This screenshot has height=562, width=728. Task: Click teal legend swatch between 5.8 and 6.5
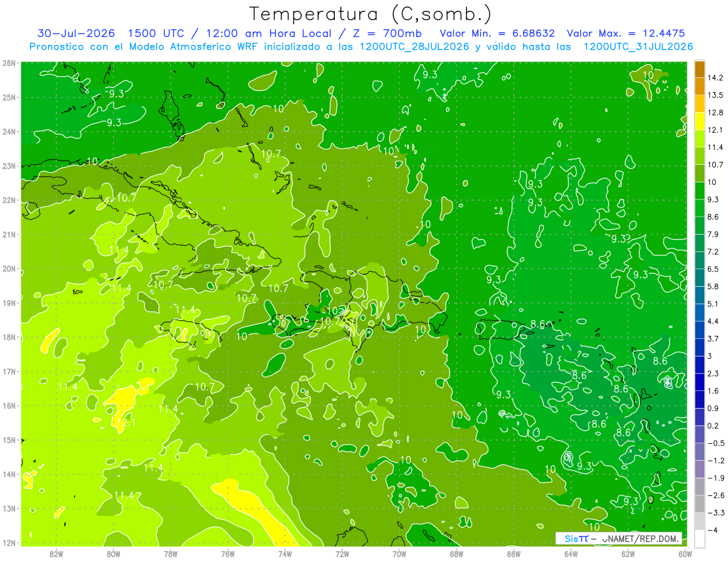click(x=699, y=277)
